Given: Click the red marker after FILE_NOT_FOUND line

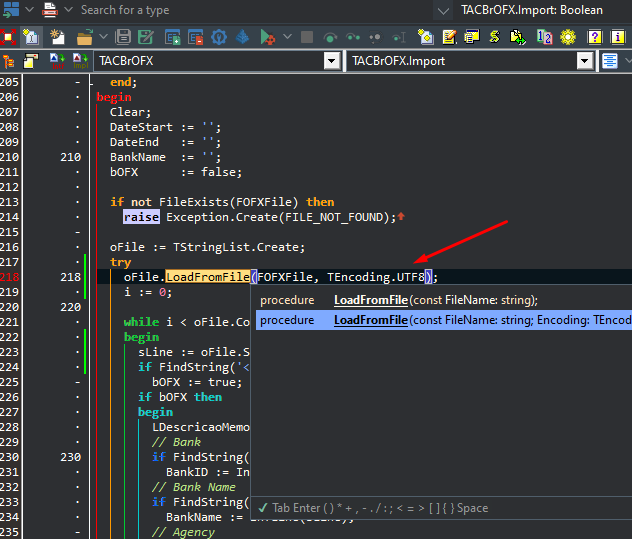Looking at the screenshot, I should click(401, 216).
